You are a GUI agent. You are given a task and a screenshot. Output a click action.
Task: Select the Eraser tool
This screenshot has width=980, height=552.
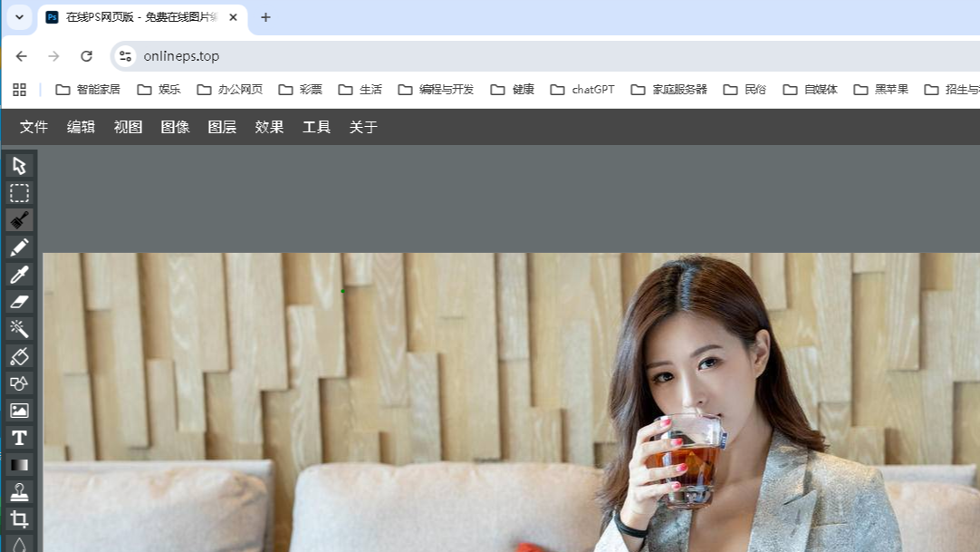[19, 301]
